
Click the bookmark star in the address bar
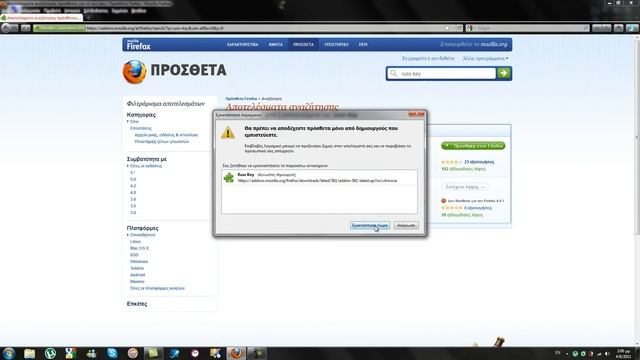click(x=447, y=28)
